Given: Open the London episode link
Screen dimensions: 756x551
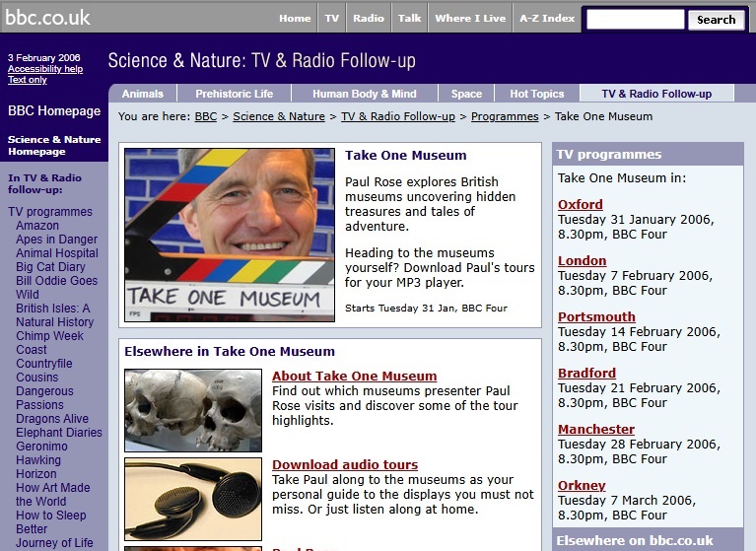Looking at the screenshot, I should point(582,261).
